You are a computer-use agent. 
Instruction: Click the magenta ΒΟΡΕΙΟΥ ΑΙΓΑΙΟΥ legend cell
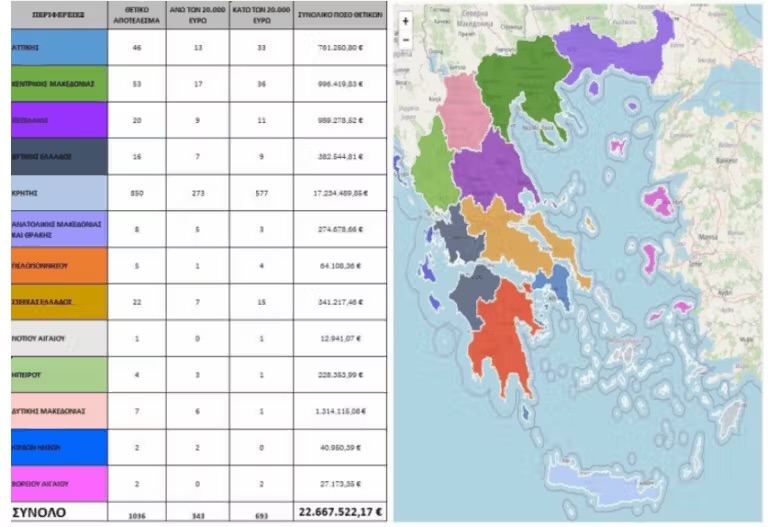click(54, 484)
